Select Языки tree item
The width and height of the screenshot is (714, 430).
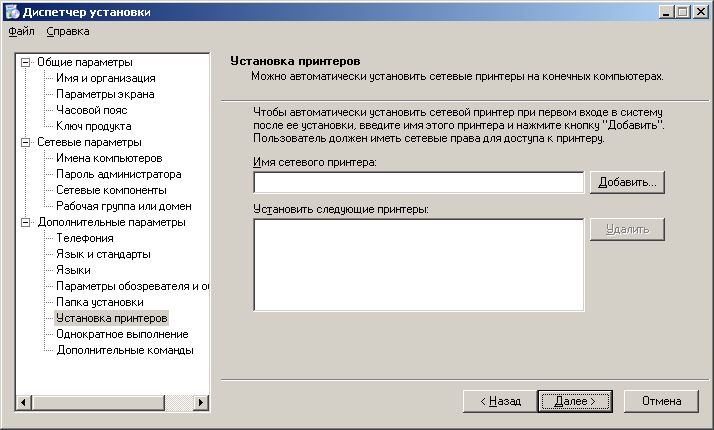click(x=73, y=270)
